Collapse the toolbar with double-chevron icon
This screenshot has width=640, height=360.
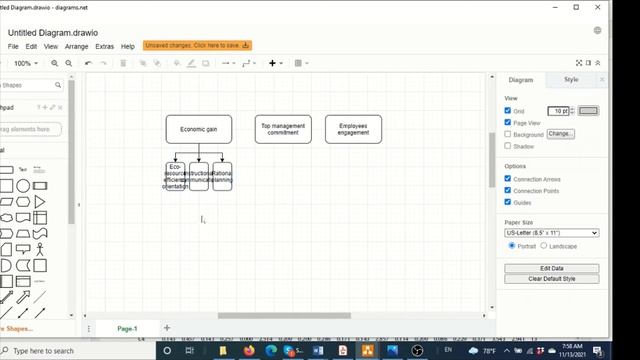598,63
